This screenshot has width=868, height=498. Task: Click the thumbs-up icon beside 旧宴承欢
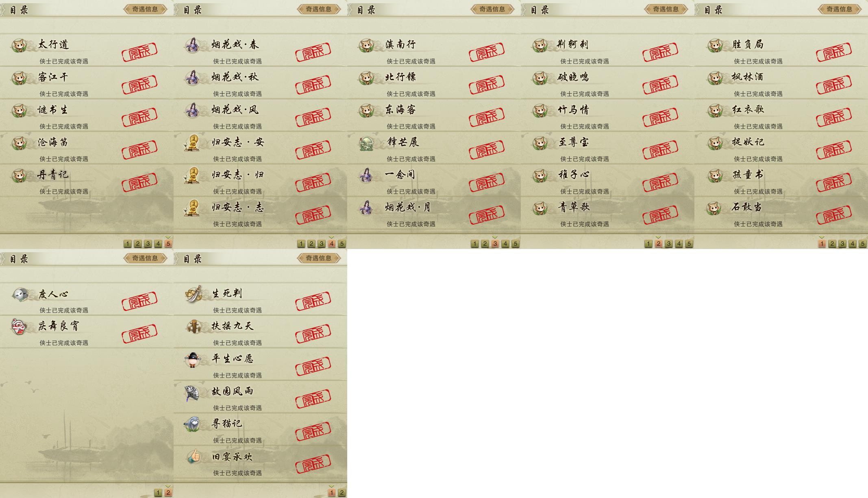pyautogui.click(x=194, y=456)
